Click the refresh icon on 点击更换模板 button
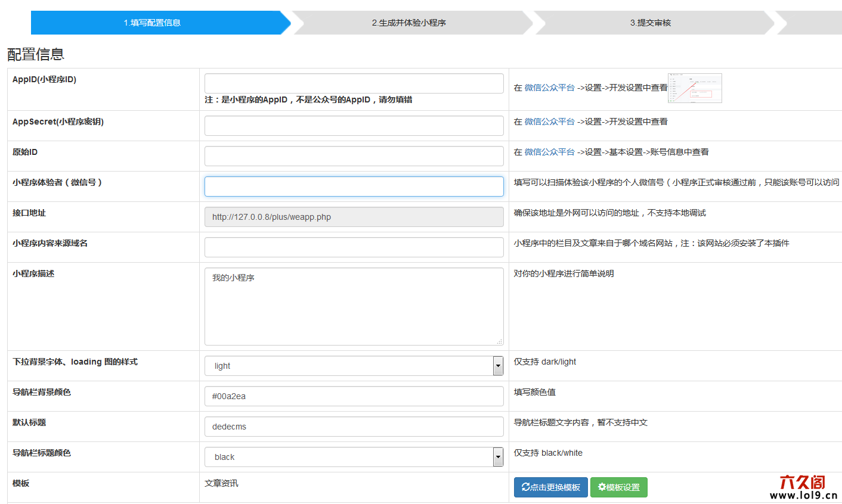 click(525, 487)
